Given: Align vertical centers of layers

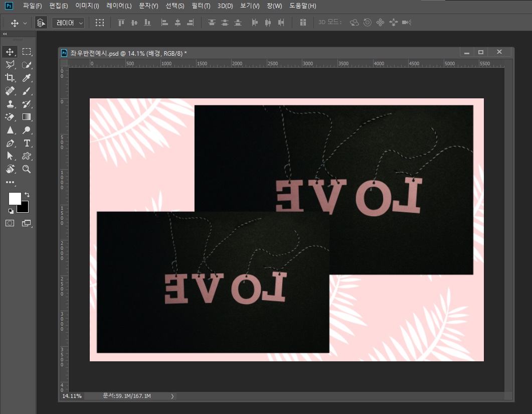Looking at the screenshot, I should coord(134,23).
